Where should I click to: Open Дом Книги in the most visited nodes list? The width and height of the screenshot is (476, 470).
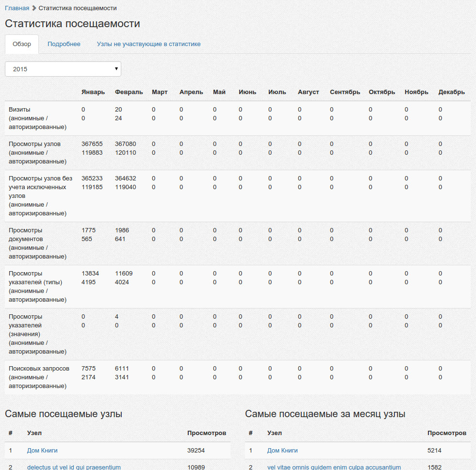[42, 451]
